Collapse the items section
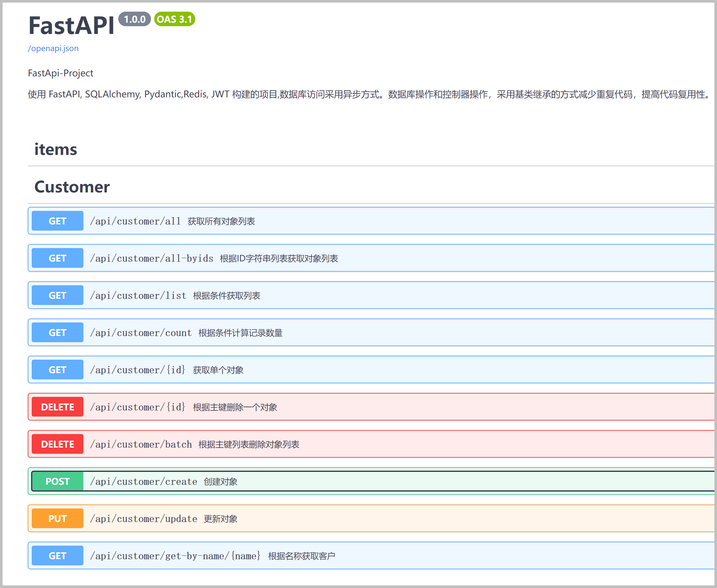 tap(56, 149)
